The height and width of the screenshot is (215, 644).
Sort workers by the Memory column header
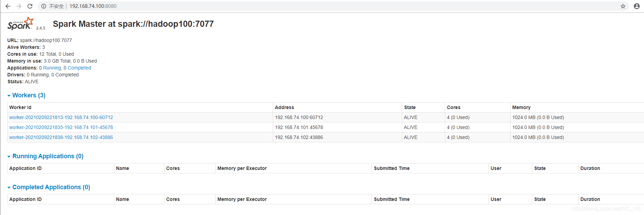(x=521, y=107)
